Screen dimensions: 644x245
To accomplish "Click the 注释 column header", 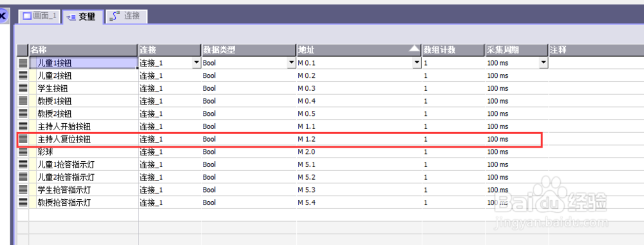I will (596, 50).
